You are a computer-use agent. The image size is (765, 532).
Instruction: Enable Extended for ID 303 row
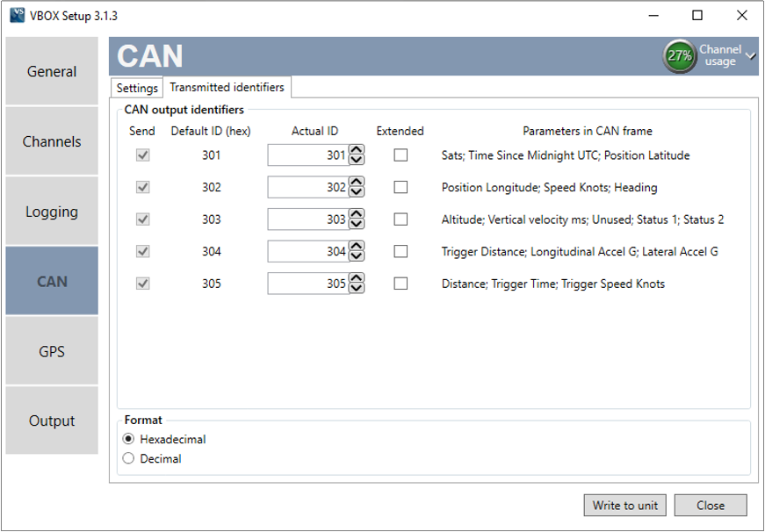click(401, 219)
